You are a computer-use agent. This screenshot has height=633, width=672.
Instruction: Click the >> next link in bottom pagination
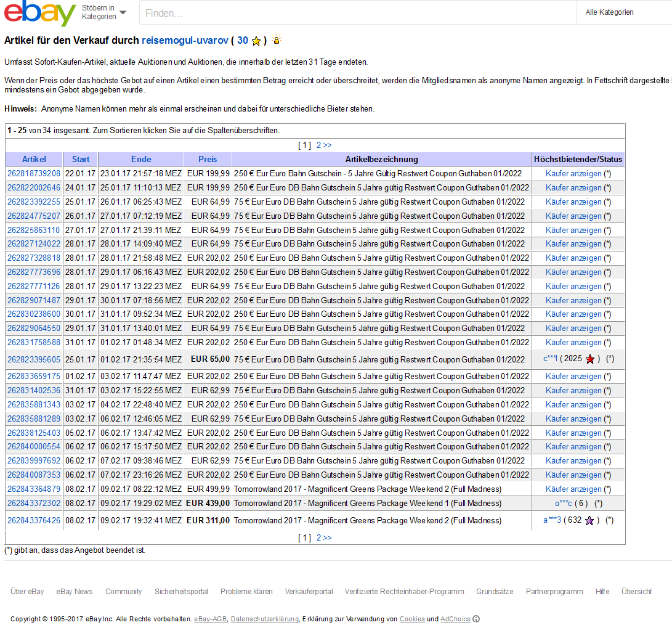[327, 537]
